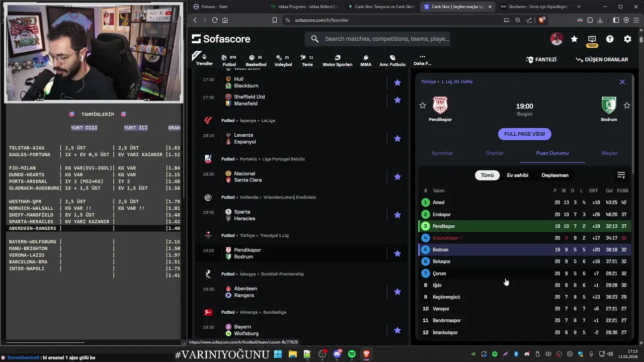Open the Trendyol 1.Lig league header

tap(274, 235)
